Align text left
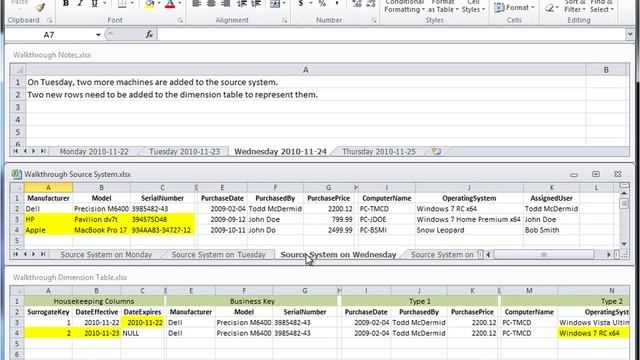This screenshot has width=640, height=360. pos(196,4)
